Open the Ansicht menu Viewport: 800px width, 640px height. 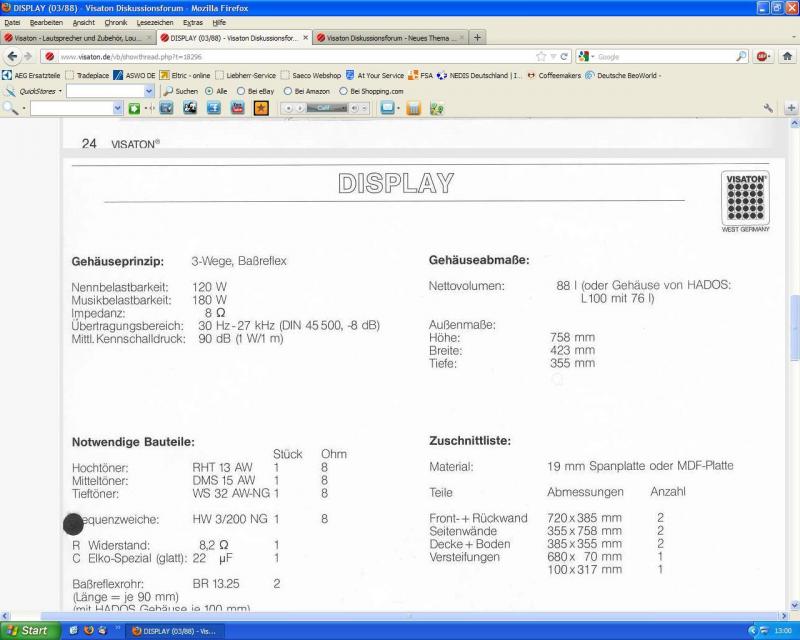pyautogui.click(x=84, y=22)
